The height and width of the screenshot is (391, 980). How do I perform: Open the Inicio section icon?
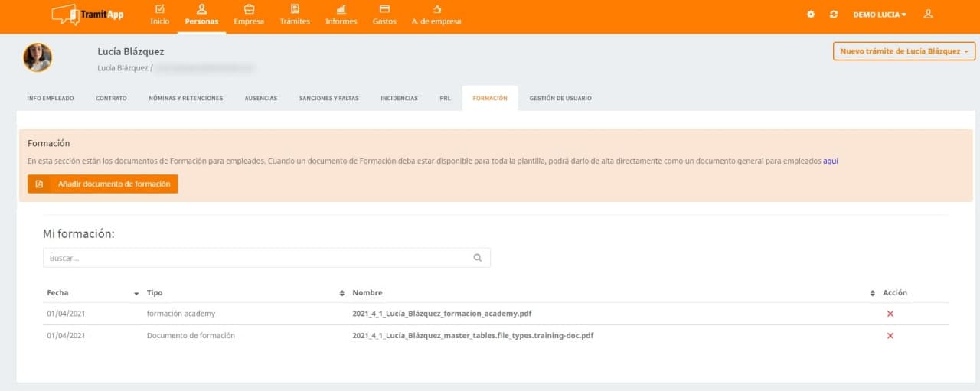159,10
